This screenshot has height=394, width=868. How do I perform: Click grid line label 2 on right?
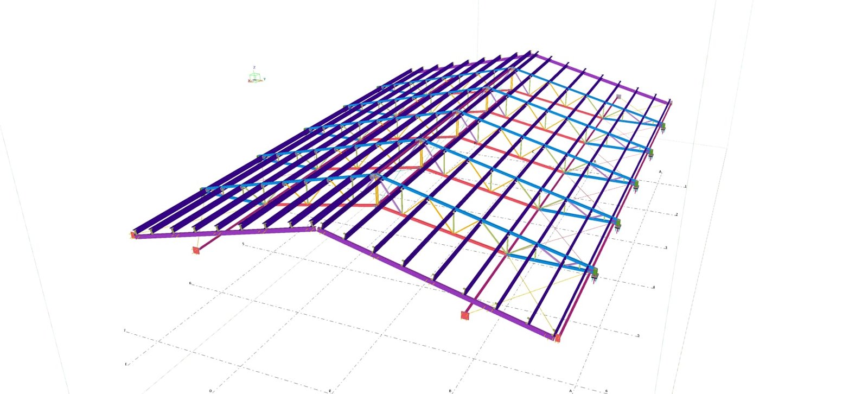[x=676, y=215]
